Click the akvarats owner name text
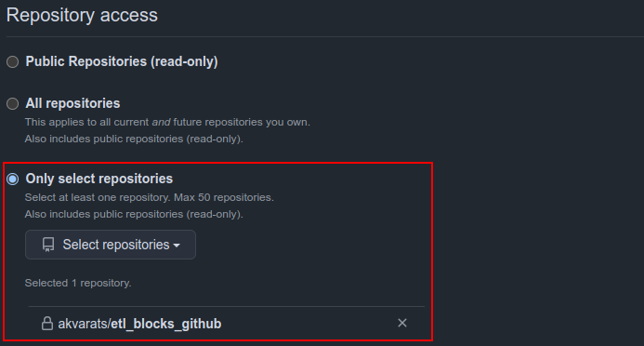This screenshot has width=644, height=346. tap(83, 324)
